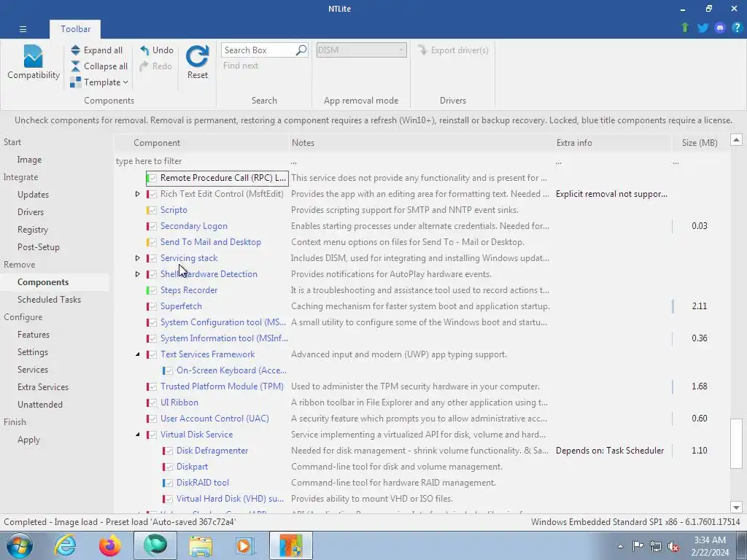Screen dimensions: 747x560
Task: Uncheck Trusted Platform Module (TPM)
Action: pos(152,386)
